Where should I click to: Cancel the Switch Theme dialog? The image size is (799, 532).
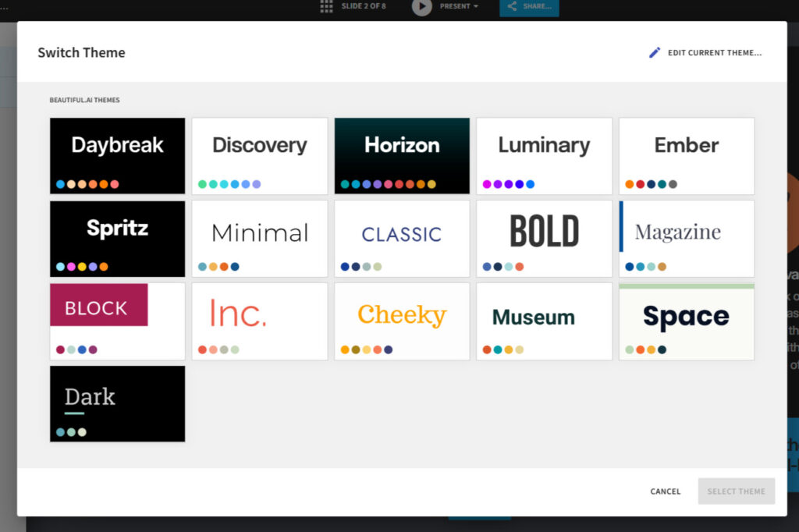click(665, 491)
